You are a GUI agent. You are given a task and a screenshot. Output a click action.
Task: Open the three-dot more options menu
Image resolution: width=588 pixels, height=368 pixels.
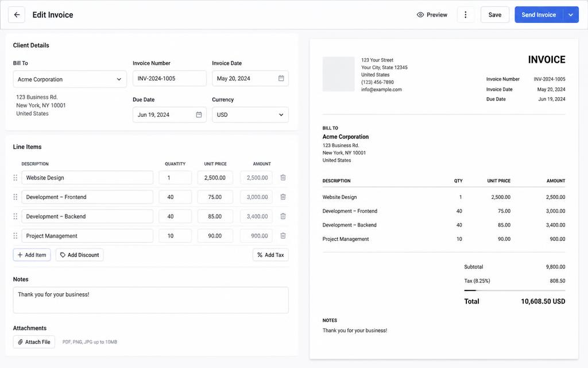tap(466, 14)
